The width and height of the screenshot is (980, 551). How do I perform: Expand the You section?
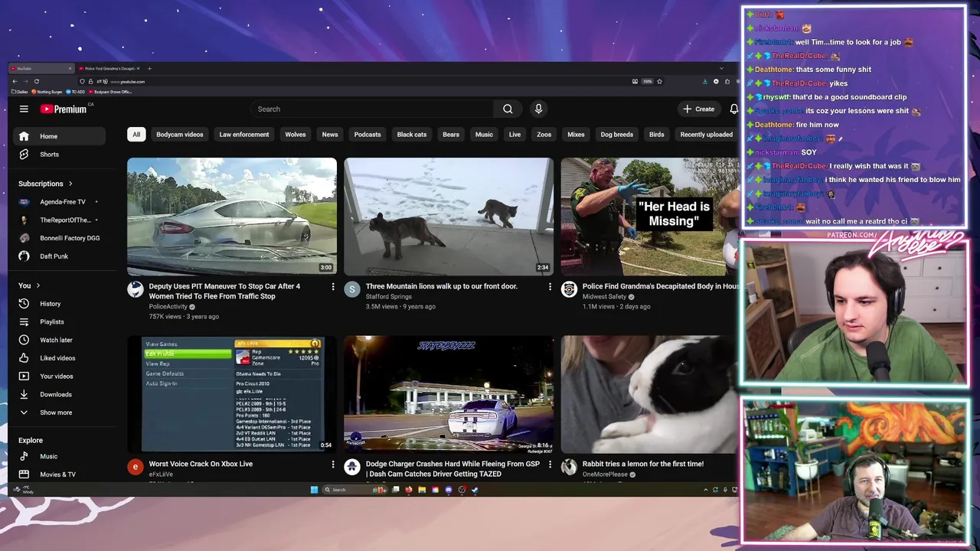pos(29,285)
